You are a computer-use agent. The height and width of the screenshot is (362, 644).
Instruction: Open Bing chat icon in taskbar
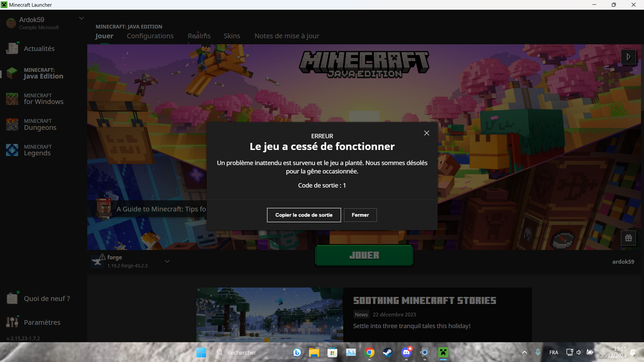pos(297,353)
